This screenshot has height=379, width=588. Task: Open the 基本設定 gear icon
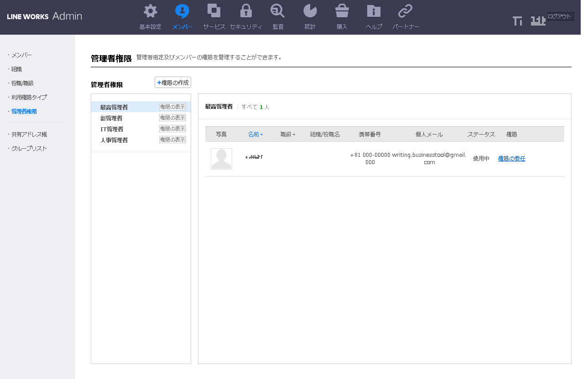click(151, 11)
